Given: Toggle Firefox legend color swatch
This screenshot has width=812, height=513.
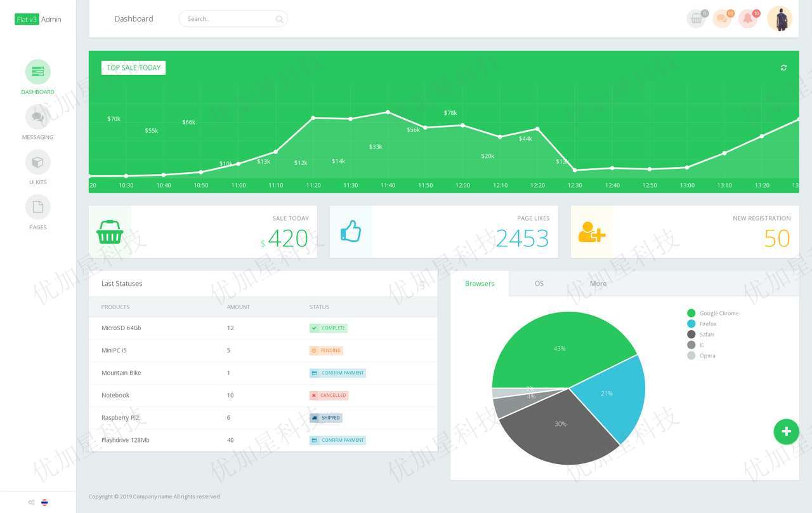Looking at the screenshot, I should point(691,324).
